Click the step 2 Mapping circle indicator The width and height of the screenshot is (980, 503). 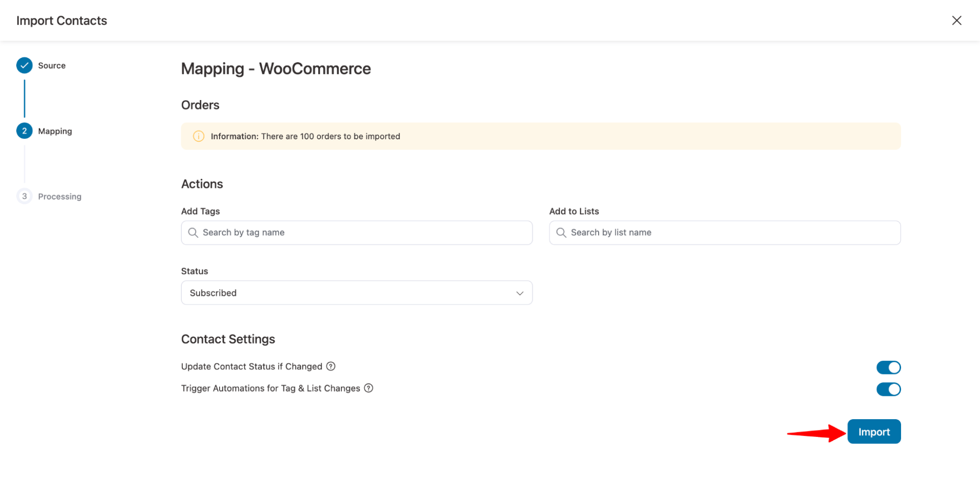point(25,131)
